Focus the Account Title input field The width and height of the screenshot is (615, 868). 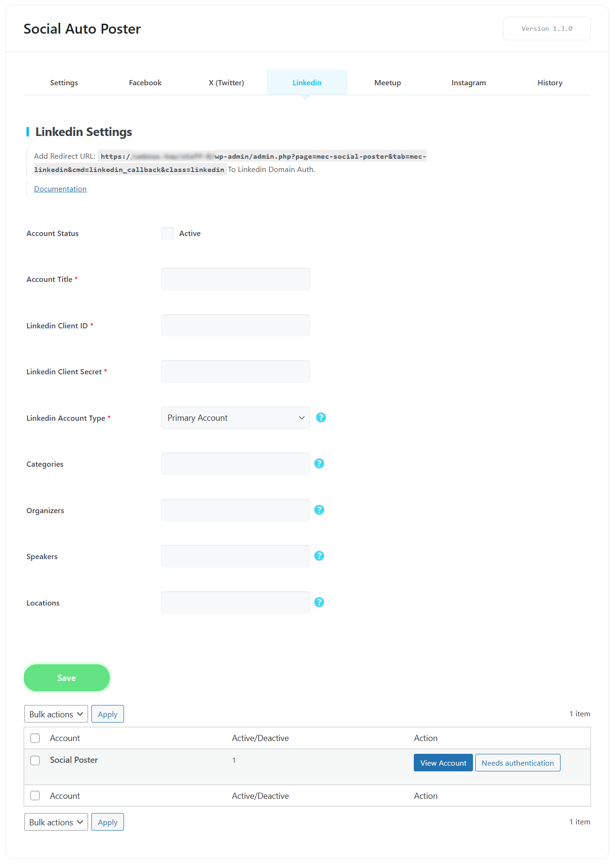[x=235, y=279]
